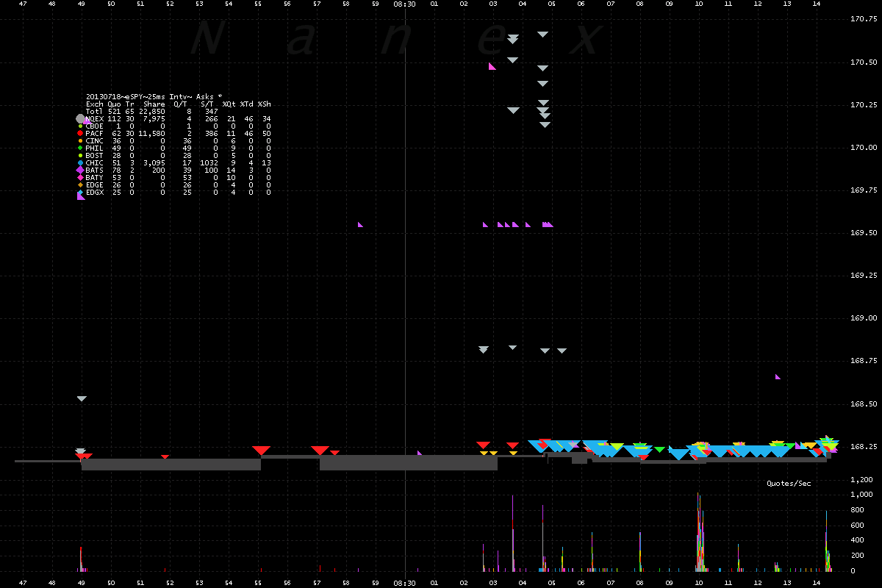Click the 08:30 label on the bottom axis
Image resolution: width=882 pixels, height=588 pixels.
point(405,582)
